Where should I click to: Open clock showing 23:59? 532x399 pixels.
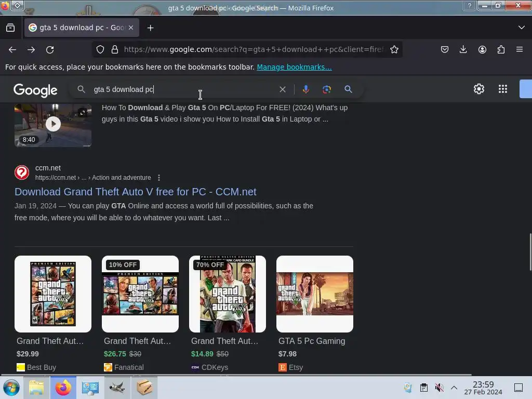tap(483, 388)
